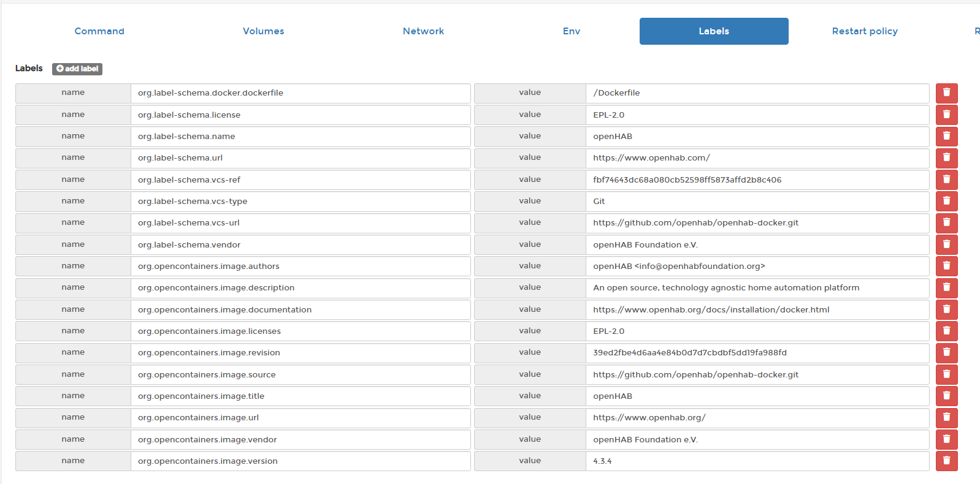Edit name field org.label-schema.vcs-url

[x=301, y=223]
